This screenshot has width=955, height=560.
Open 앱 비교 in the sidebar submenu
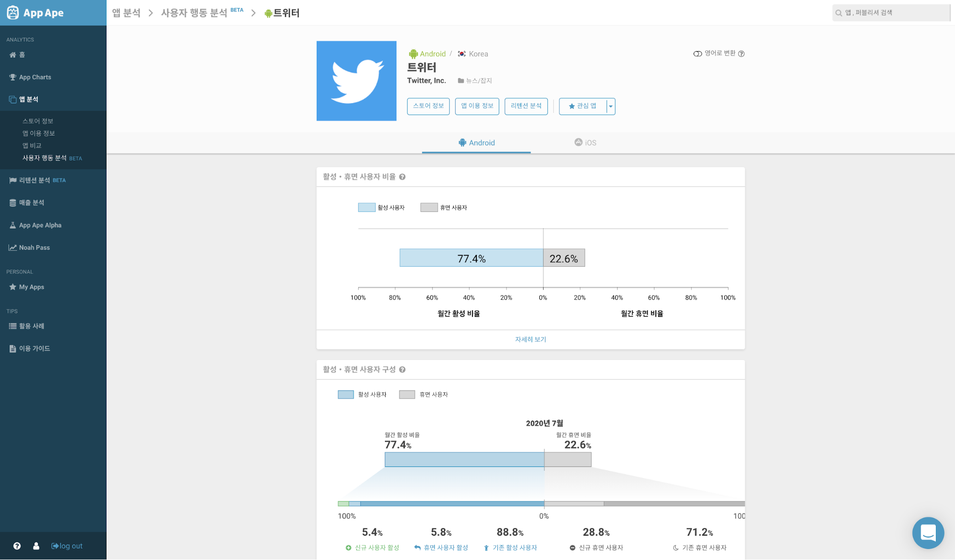point(32,146)
